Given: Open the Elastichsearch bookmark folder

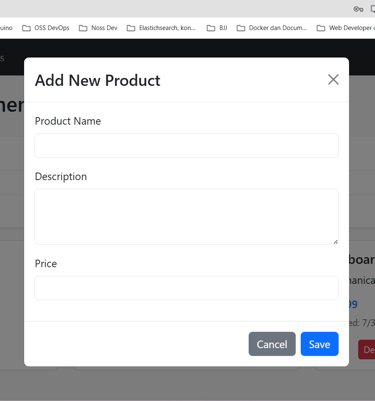Looking at the screenshot, I should [x=161, y=28].
